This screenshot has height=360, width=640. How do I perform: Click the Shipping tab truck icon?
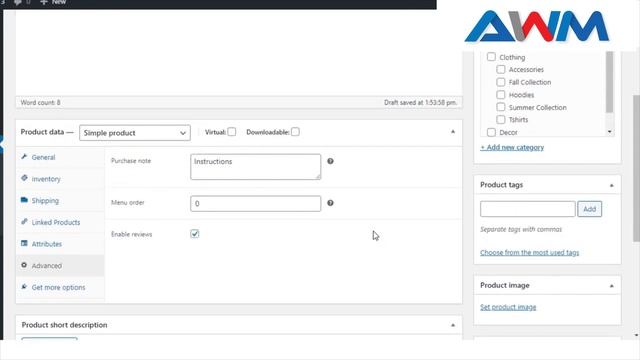pyautogui.click(x=24, y=200)
